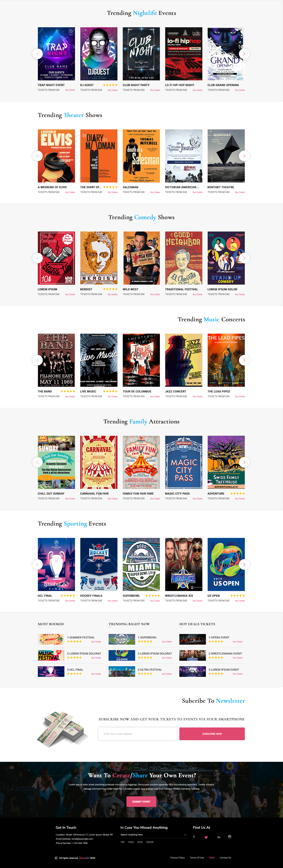
Task: Click the next arrow on the Comedy Shows carousel
Action: [244, 258]
